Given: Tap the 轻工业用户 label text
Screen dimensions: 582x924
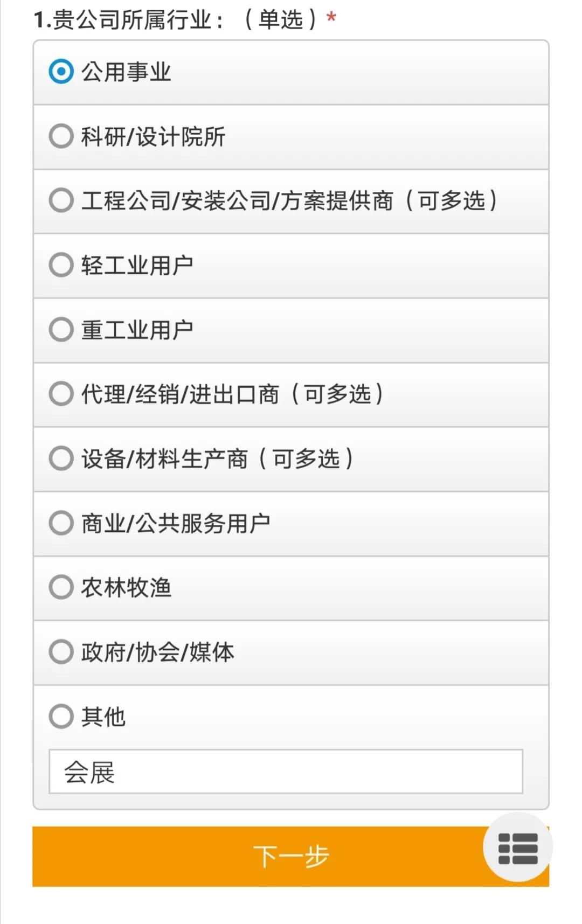Looking at the screenshot, I should (137, 266).
